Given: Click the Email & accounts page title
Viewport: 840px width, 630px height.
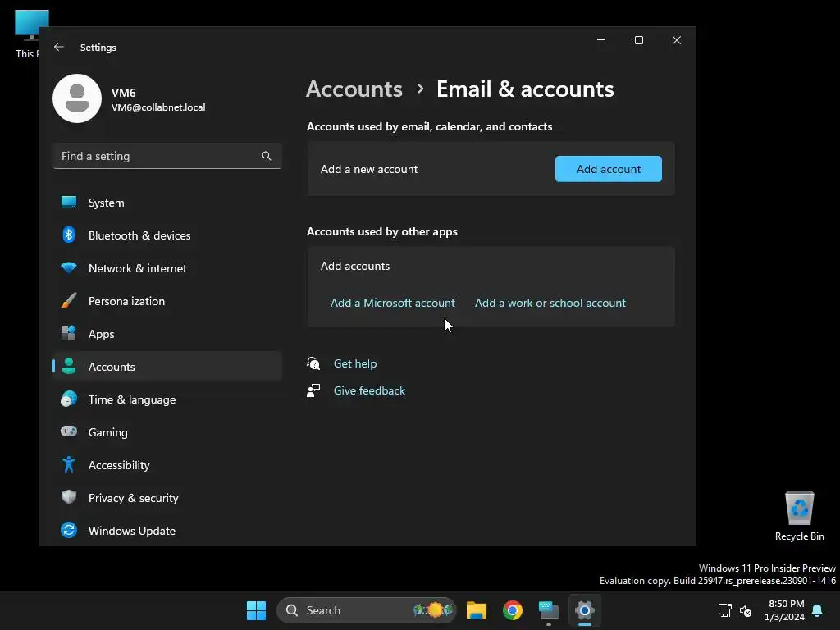Looking at the screenshot, I should point(525,89).
